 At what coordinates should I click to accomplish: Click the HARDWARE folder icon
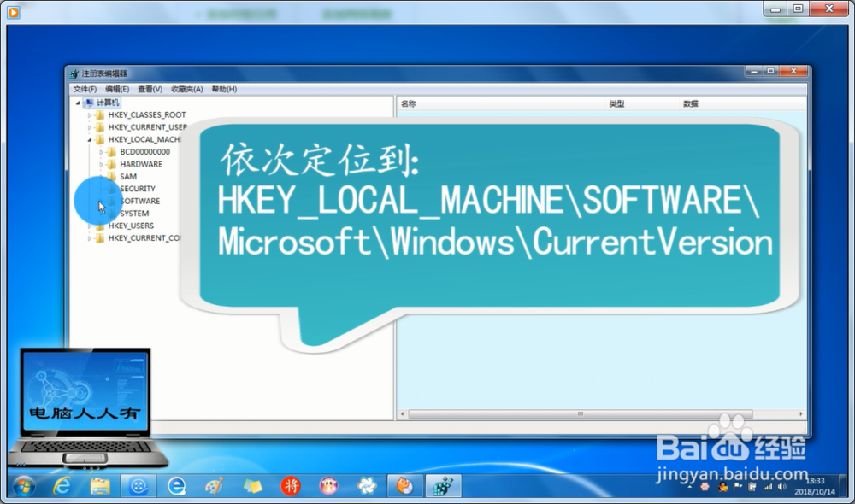pos(112,164)
